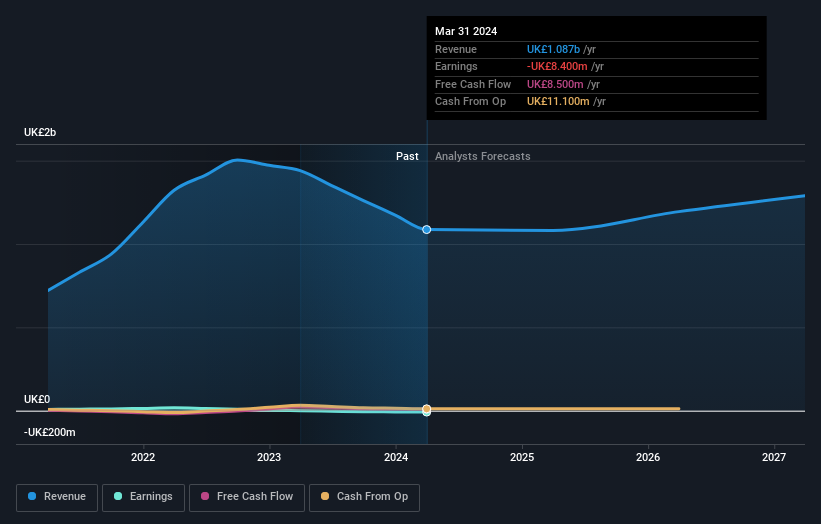
Task: Click the Past section label
Action: [x=407, y=156]
